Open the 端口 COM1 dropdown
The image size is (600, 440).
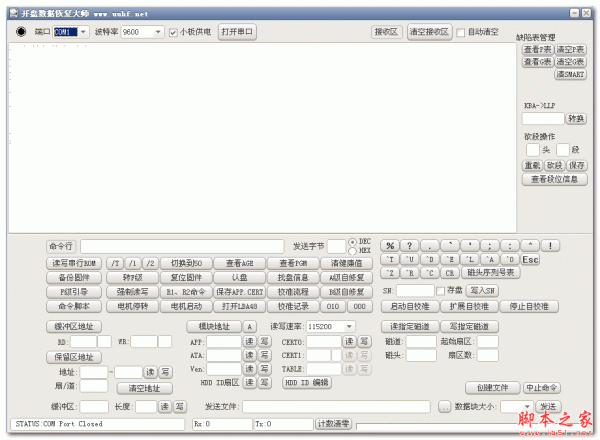point(83,32)
